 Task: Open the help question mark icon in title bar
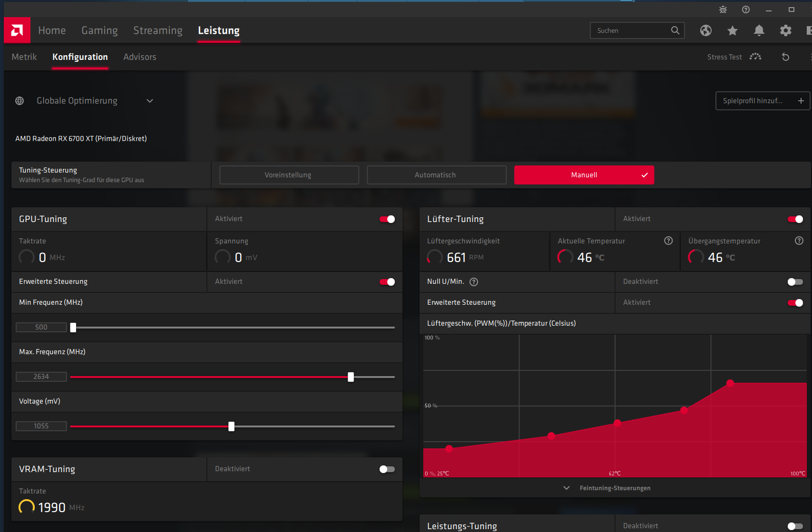pos(746,10)
